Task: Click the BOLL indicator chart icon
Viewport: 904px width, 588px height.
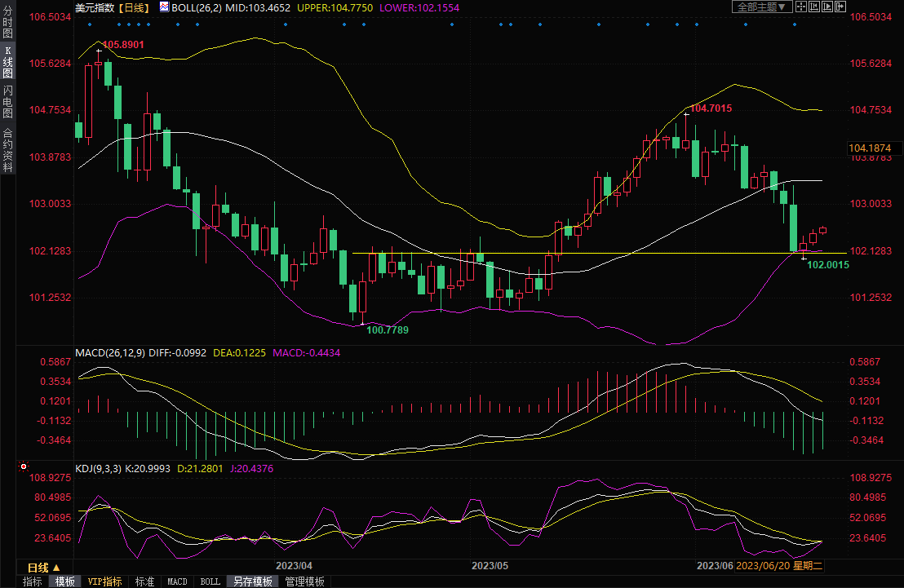Action: 165,7
